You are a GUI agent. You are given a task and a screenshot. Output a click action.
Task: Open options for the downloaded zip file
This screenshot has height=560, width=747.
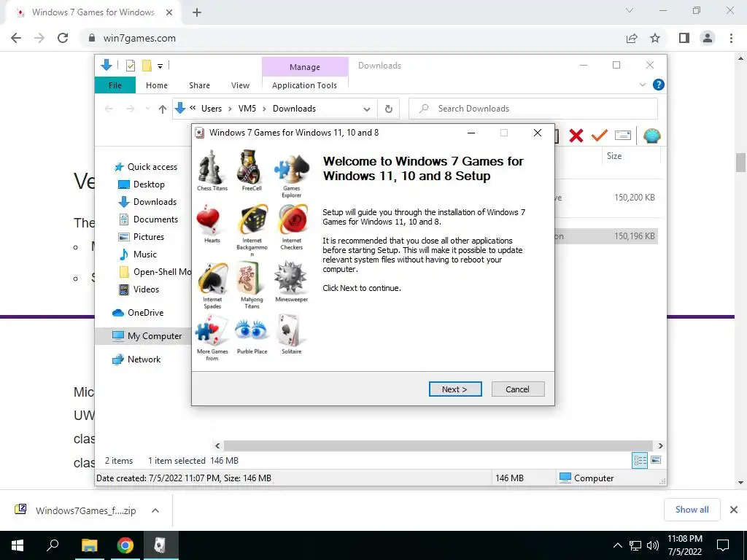155,510
